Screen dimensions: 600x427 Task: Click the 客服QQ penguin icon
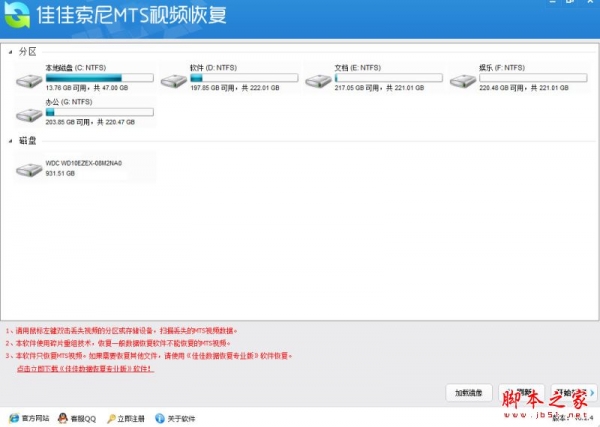63,418
